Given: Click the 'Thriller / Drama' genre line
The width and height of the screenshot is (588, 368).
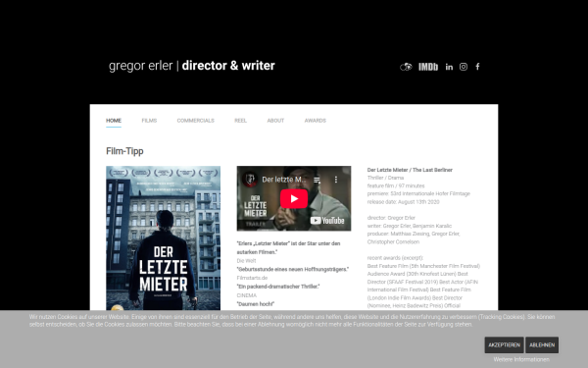Looking at the screenshot, I should coord(385,178).
